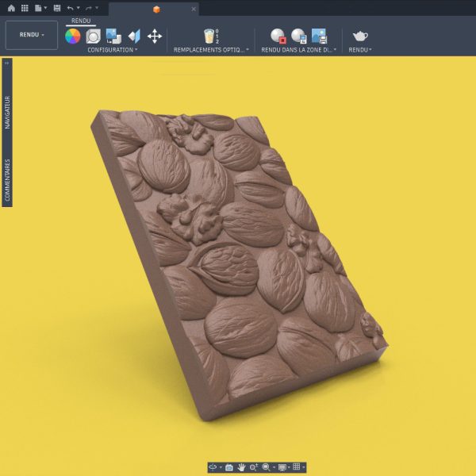Viewport: 476px width, 476px height.
Task: Expand the RENDU DANS LA ZONE DL... menu
Action: coord(299,50)
